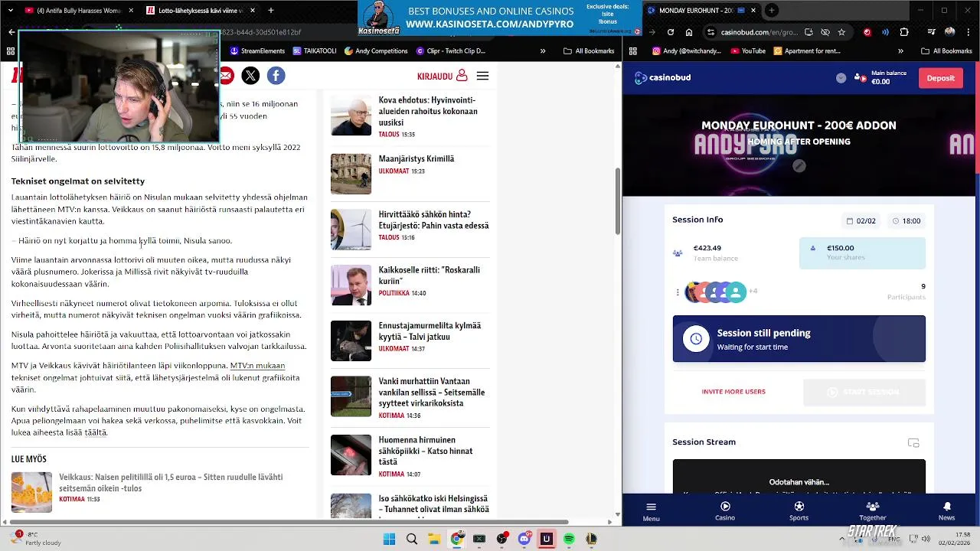Open the Veikkaus: Naisen pelitilillä related article
980x551 pixels.
coord(171,482)
